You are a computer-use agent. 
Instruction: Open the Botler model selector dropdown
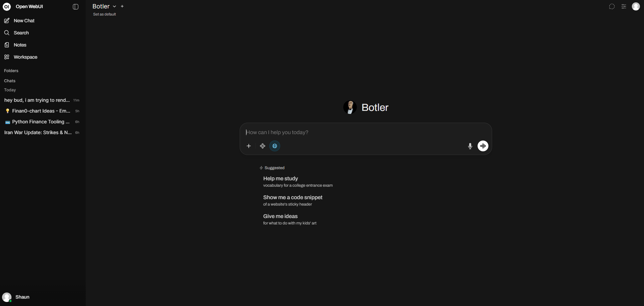click(104, 6)
